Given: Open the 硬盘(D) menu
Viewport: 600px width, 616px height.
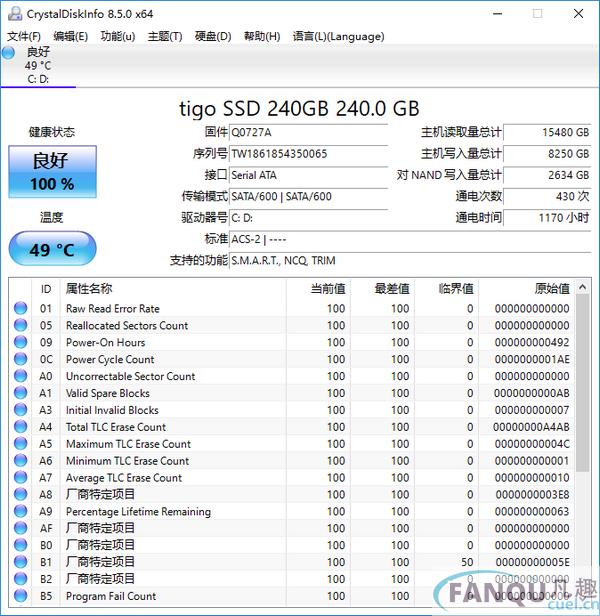Looking at the screenshot, I should 213,37.
